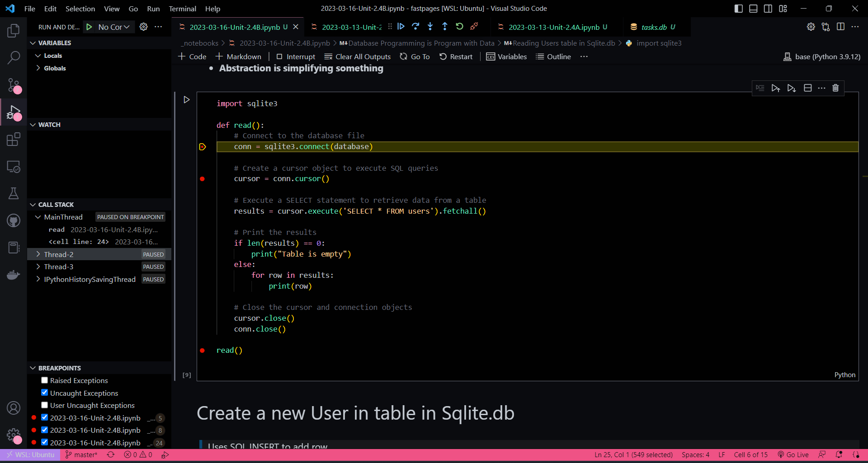This screenshot has width=868, height=463.
Task: Click the debug Step Over button
Action: [x=415, y=27]
